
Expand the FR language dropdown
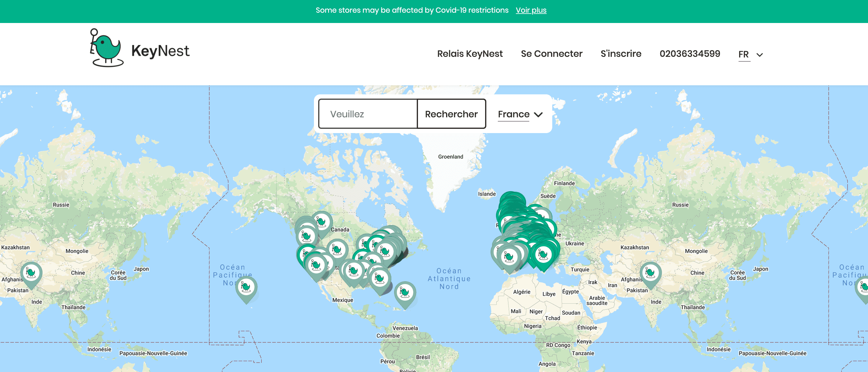tap(750, 54)
